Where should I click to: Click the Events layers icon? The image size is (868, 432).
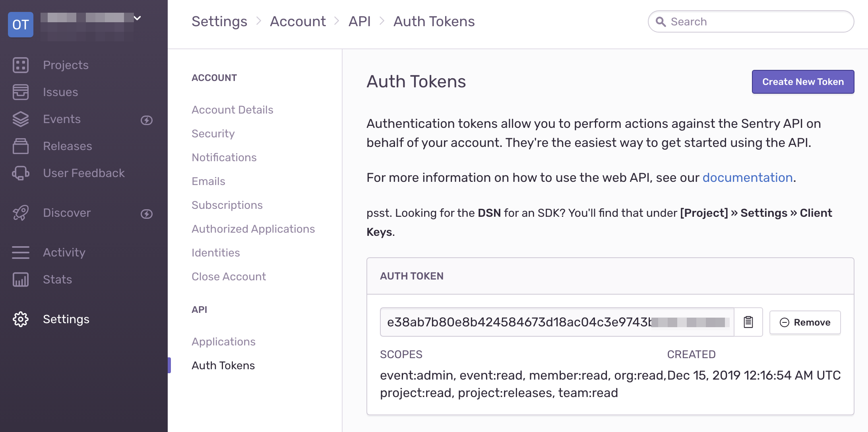click(x=21, y=119)
